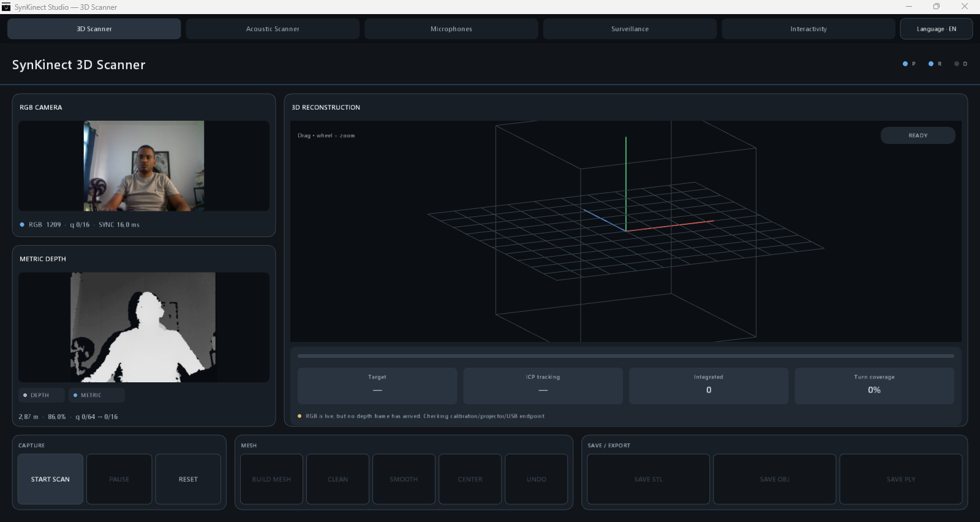Screen dimensions: 980x522
Task: Click the Integrated count card
Action: [709, 386]
